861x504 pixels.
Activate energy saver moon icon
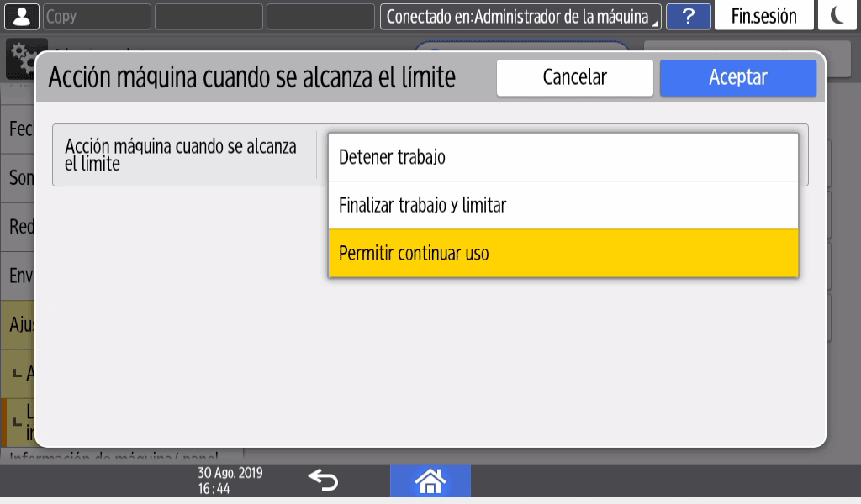tap(838, 16)
